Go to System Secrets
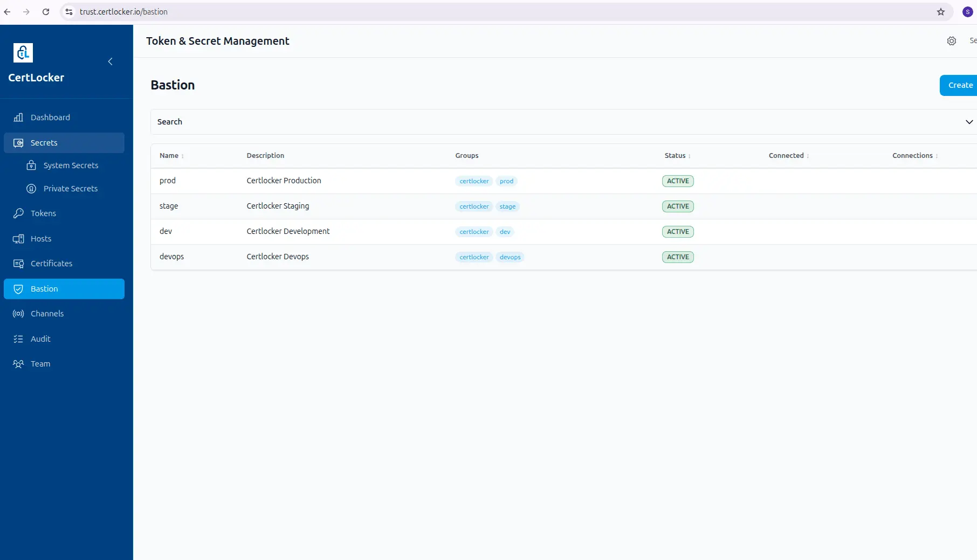This screenshot has width=977, height=560. point(71,165)
